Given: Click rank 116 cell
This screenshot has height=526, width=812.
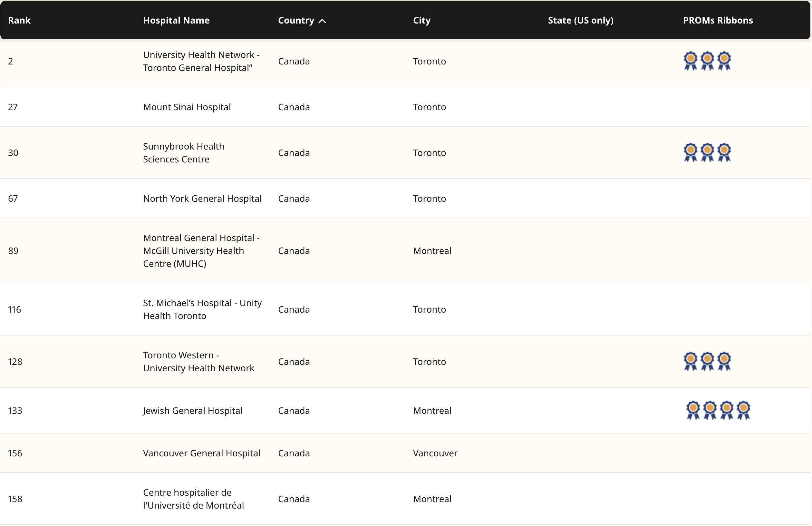Looking at the screenshot, I should (x=15, y=309).
